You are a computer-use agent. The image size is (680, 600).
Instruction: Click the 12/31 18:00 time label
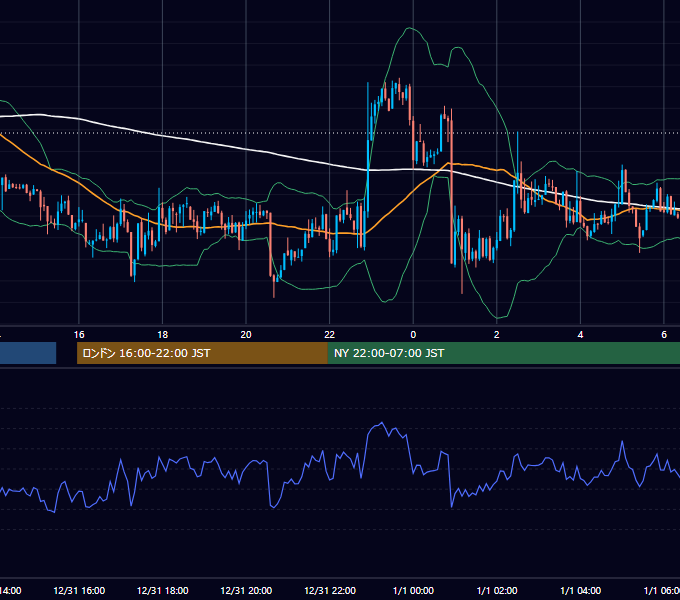[163, 591]
